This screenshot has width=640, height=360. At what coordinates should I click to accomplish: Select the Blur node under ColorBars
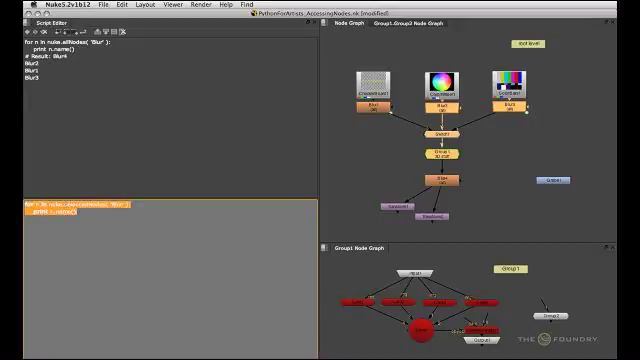pos(509,107)
